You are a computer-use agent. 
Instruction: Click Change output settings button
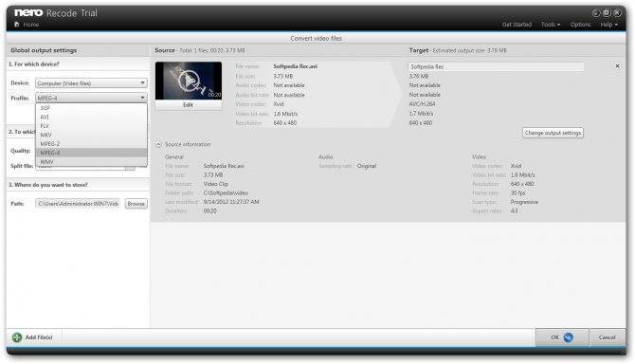pyautogui.click(x=553, y=133)
